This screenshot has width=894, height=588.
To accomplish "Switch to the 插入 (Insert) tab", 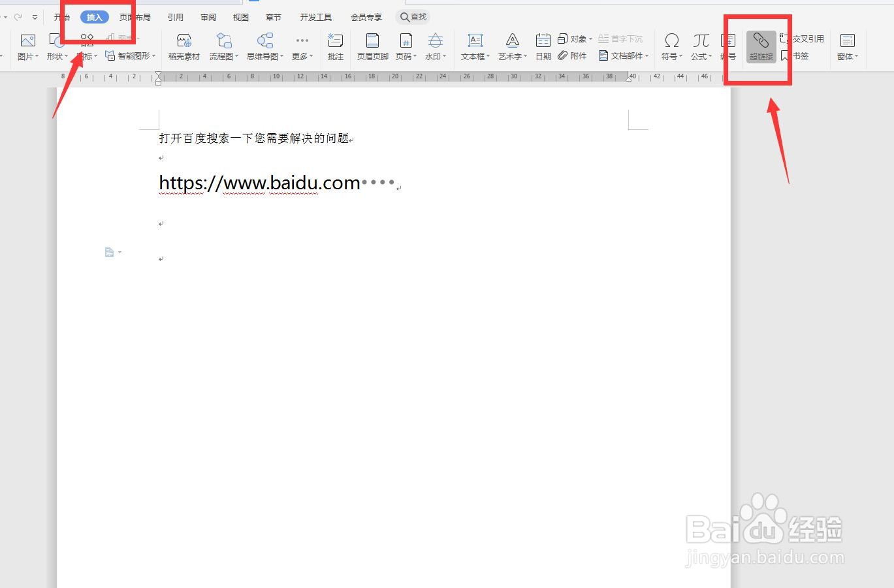I will coord(95,17).
